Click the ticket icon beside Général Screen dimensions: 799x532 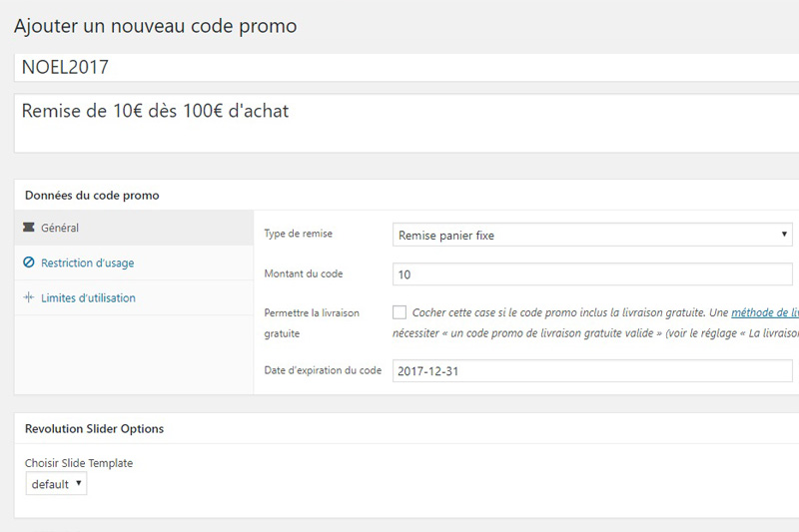(x=28, y=228)
